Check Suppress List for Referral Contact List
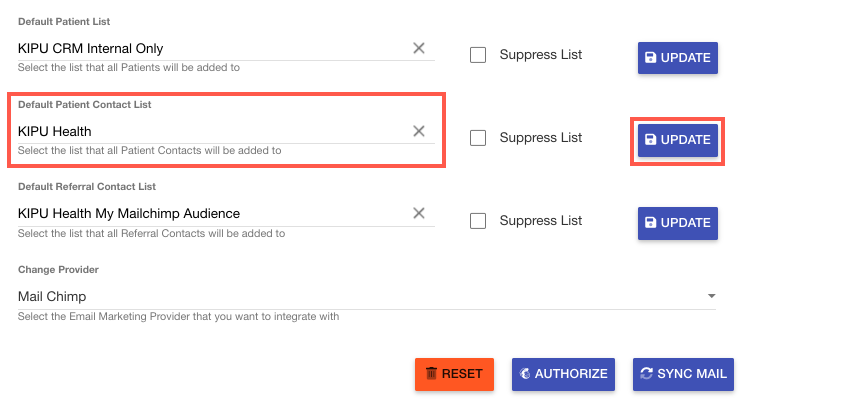Screen dimensions: 844x402 478,220
